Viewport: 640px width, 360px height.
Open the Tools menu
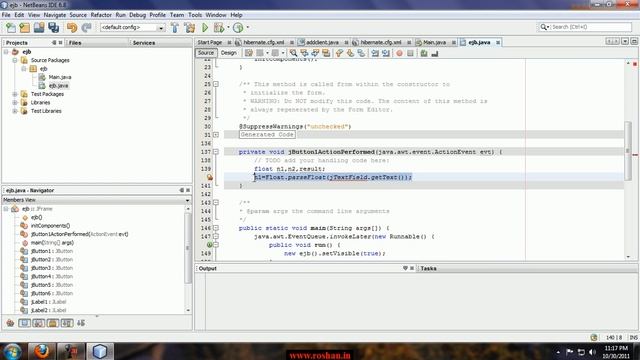[x=195, y=15]
